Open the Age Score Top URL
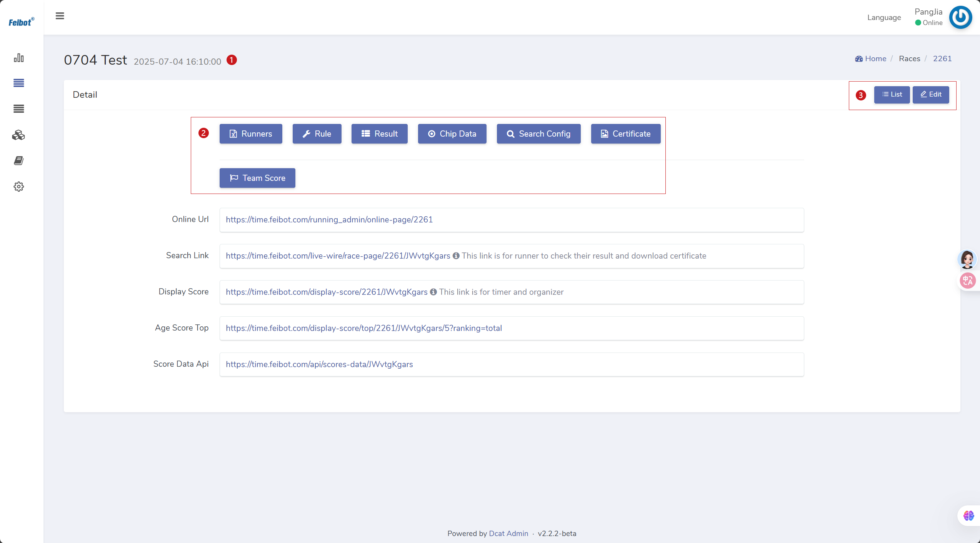Screen dimensions: 980x543 pos(364,328)
